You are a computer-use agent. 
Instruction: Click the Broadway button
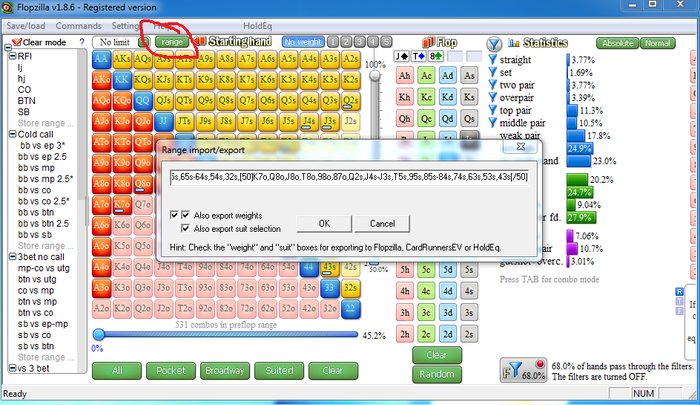pos(225,371)
